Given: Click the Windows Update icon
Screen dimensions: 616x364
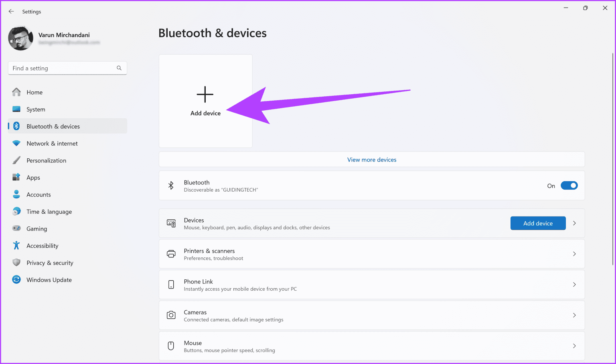Looking at the screenshot, I should pyautogui.click(x=16, y=279).
